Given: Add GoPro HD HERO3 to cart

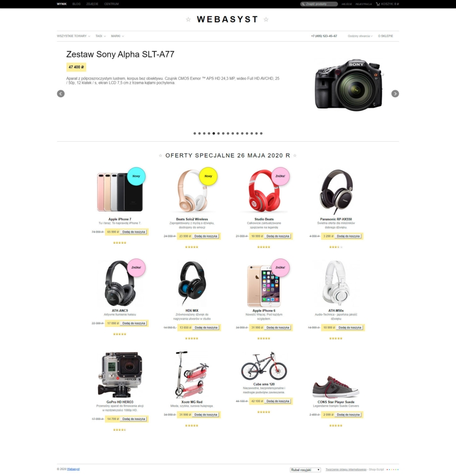Looking at the screenshot, I should pyautogui.click(x=134, y=419).
